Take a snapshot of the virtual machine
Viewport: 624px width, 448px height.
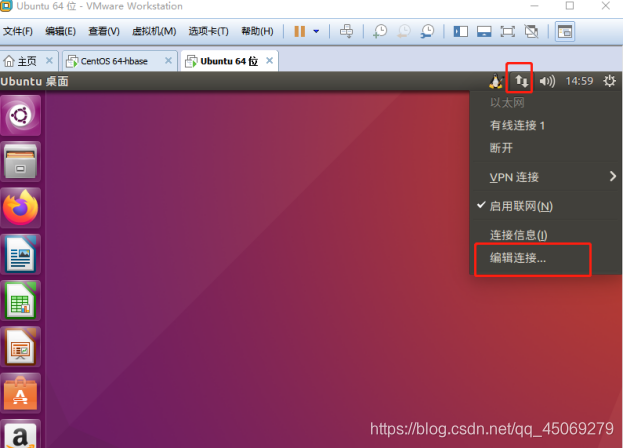pos(380,31)
